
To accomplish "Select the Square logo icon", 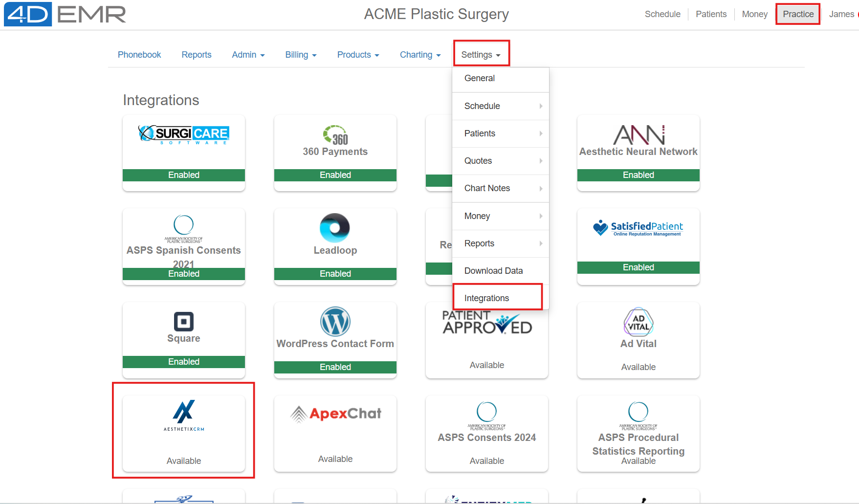I will [x=184, y=322].
